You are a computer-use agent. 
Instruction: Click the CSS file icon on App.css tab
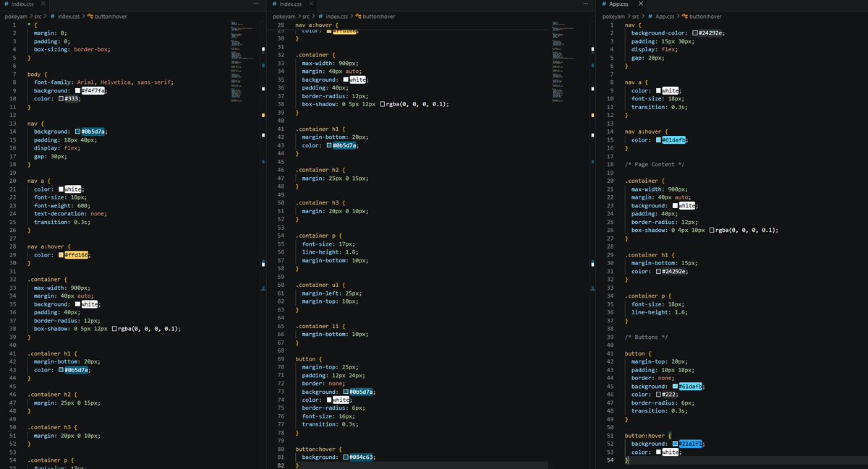point(605,4)
